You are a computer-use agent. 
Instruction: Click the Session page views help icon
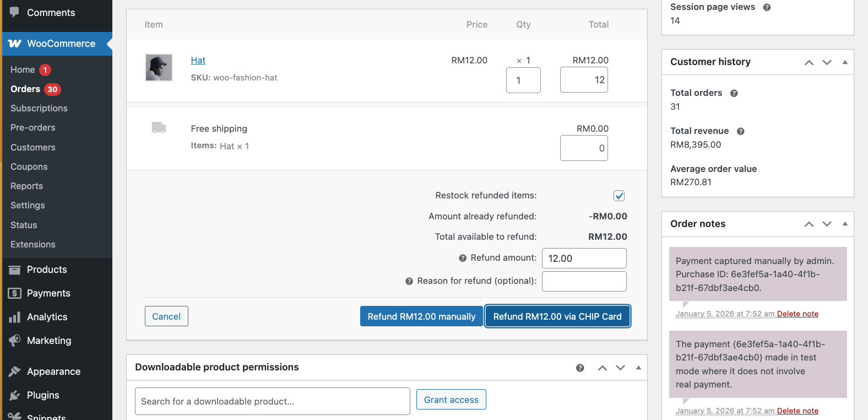tap(767, 7)
